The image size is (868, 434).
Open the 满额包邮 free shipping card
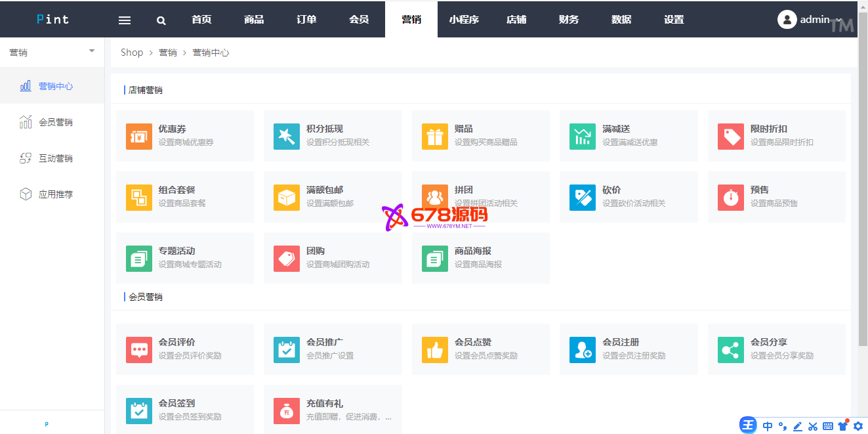pos(333,197)
